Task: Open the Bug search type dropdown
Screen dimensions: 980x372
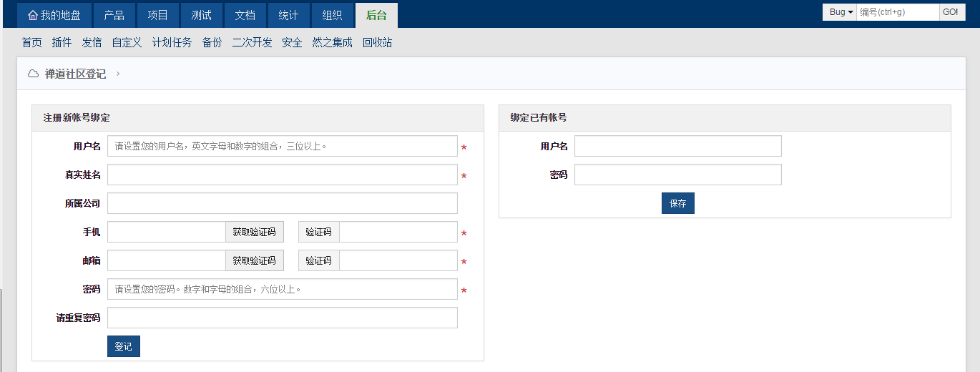Action: tap(840, 12)
